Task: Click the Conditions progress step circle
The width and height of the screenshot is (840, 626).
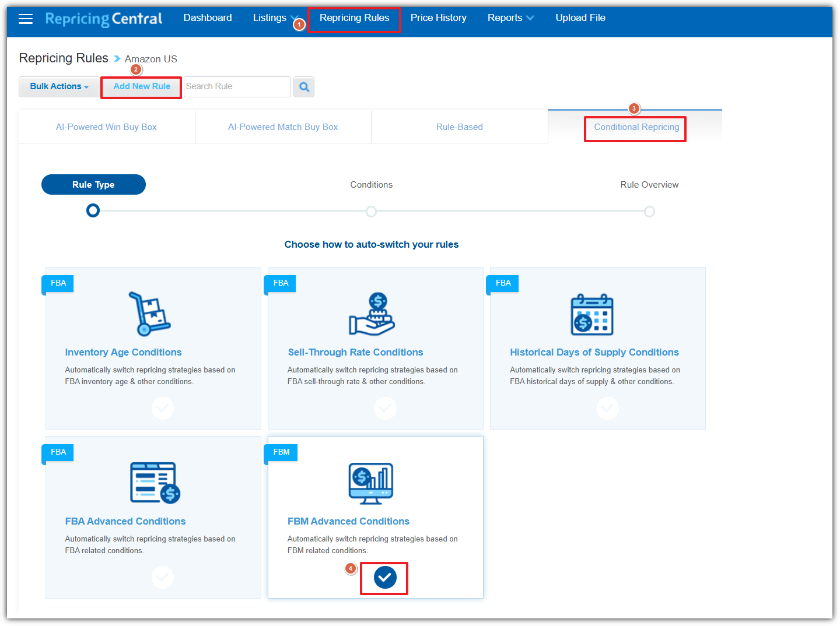Action: [371, 211]
